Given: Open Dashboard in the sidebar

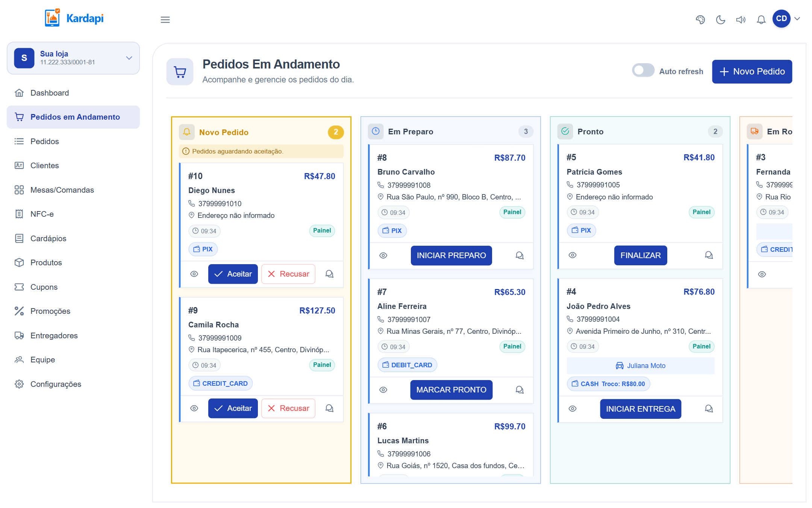Looking at the screenshot, I should (73, 93).
